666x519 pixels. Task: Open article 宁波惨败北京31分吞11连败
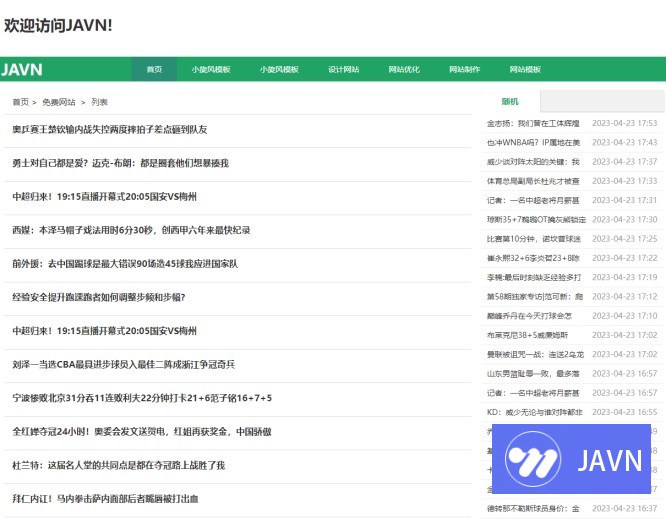pos(142,398)
